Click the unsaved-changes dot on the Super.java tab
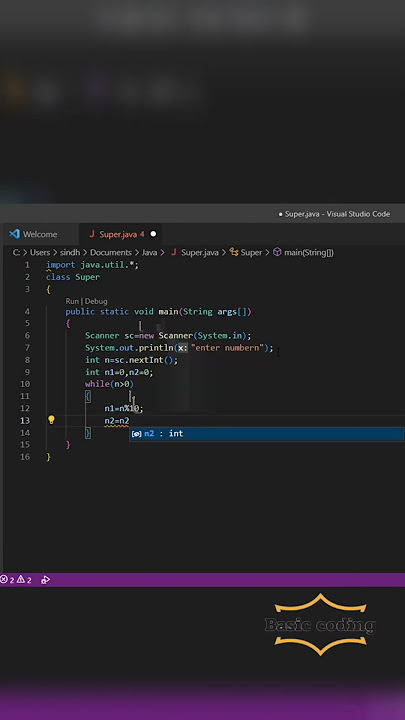This screenshot has width=405, height=720. tap(153, 234)
